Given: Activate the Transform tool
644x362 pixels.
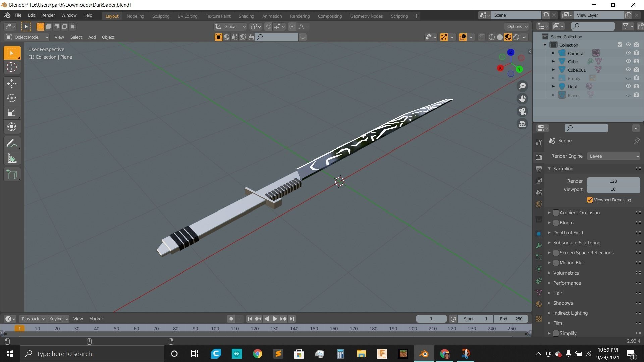Looking at the screenshot, I should [x=12, y=127].
